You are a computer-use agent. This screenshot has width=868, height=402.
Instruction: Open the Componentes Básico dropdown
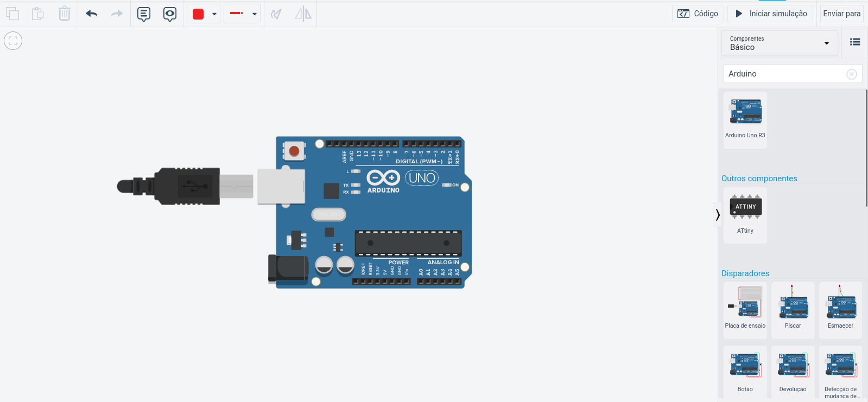tap(780, 43)
